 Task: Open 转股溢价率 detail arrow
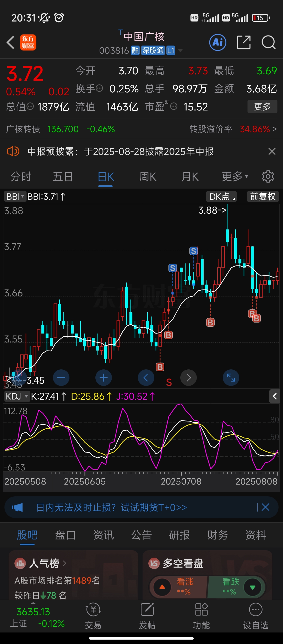tap(274, 129)
